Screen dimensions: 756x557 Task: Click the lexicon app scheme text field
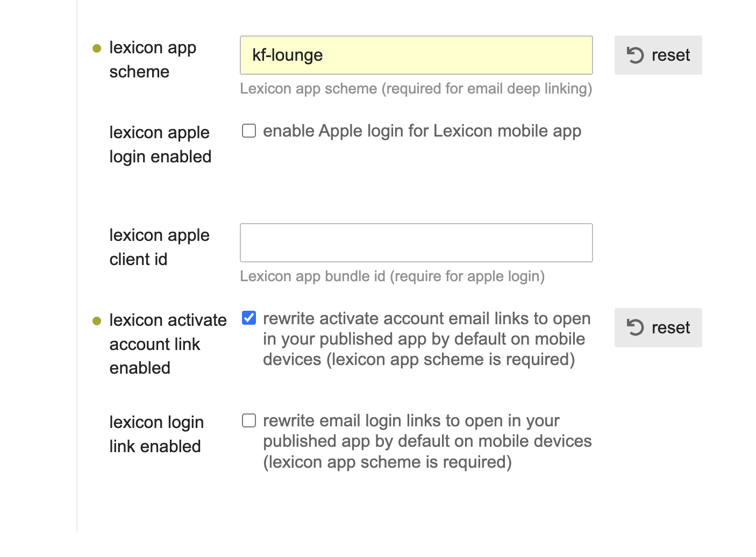coord(416,55)
